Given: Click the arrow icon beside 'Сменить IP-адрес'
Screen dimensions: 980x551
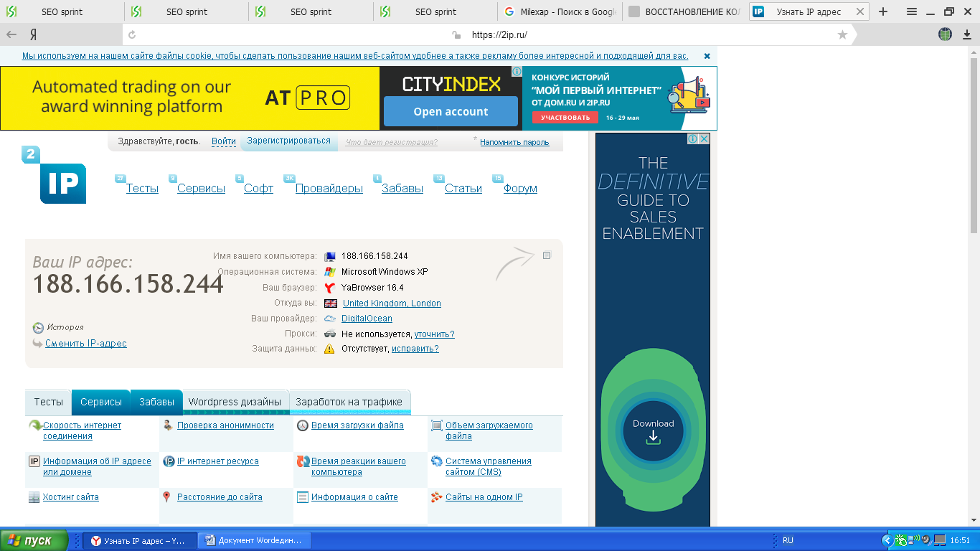Looking at the screenshot, I should click(38, 344).
